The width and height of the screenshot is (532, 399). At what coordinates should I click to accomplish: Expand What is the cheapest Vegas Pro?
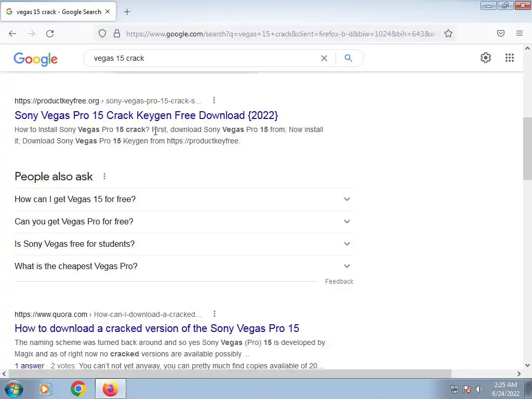(x=184, y=267)
